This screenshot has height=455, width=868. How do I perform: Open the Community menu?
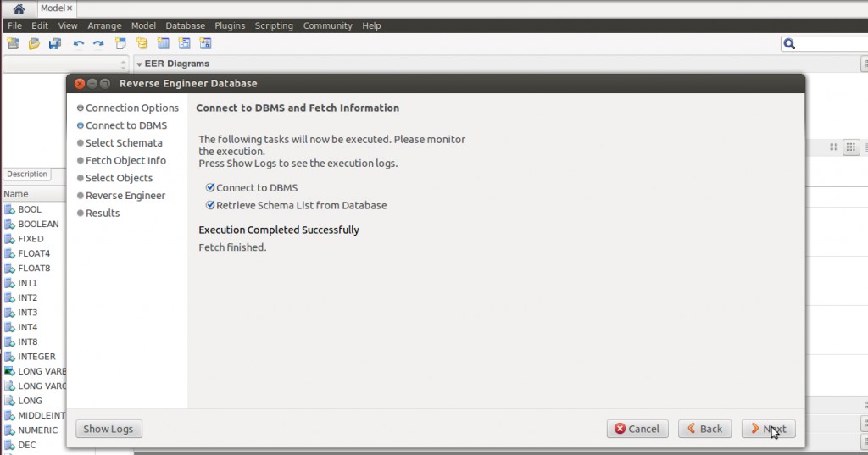[328, 25]
